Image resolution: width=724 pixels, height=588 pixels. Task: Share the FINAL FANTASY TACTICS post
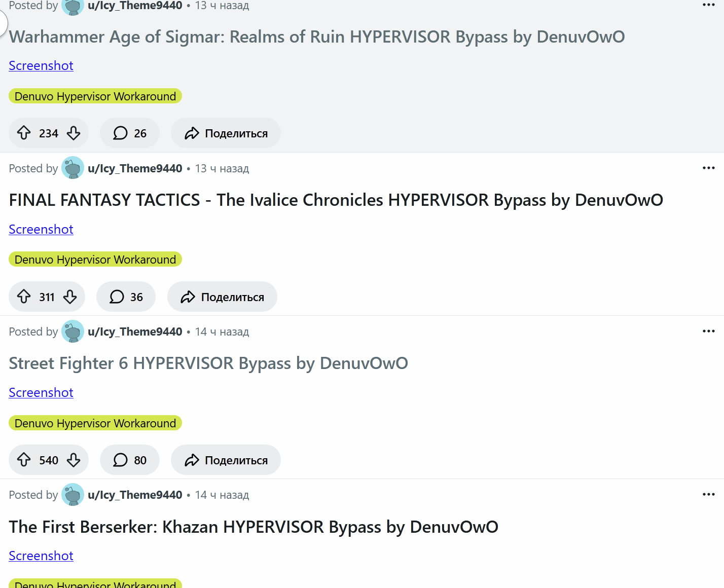coord(222,297)
